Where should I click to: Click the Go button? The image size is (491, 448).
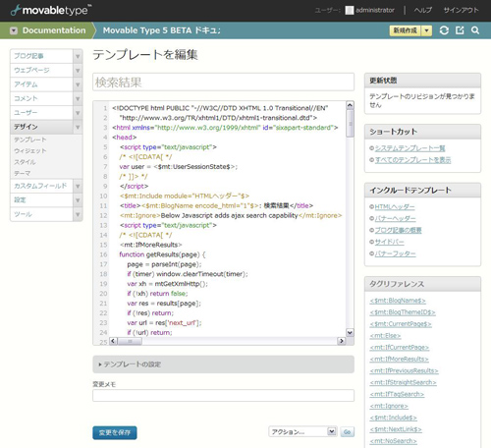click(x=347, y=432)
